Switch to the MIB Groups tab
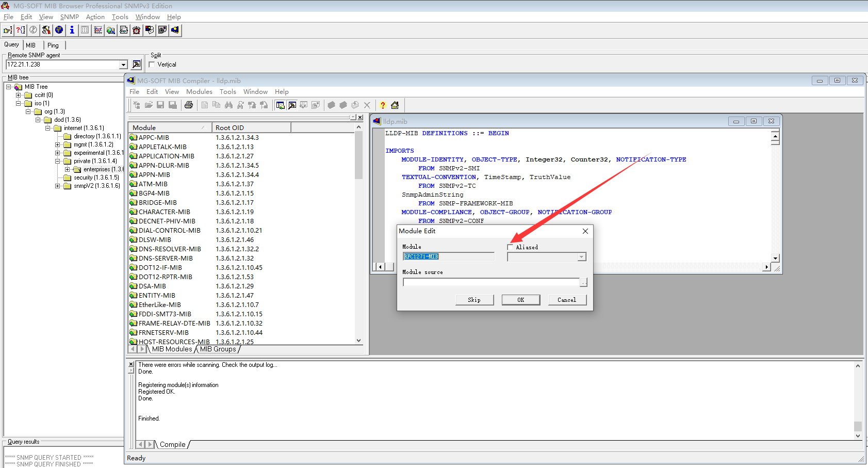The image size is (868, 468). pos(218,349)
